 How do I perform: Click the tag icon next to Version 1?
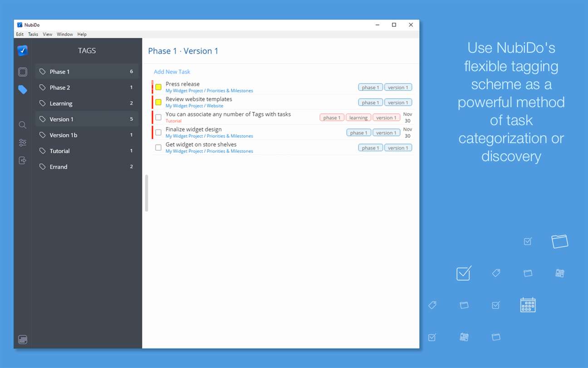point(43,119)
